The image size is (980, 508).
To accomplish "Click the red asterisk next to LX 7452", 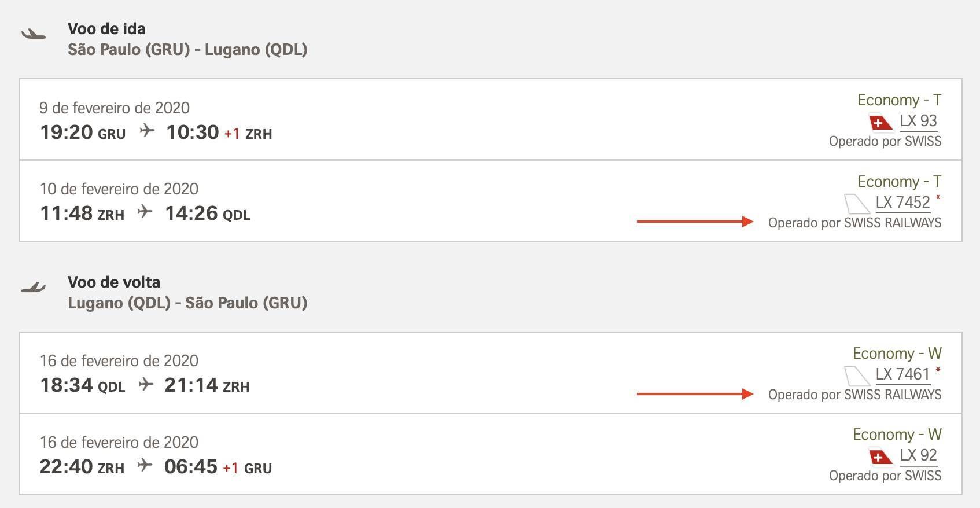I will pyautogui.click(x=938, y=198).
